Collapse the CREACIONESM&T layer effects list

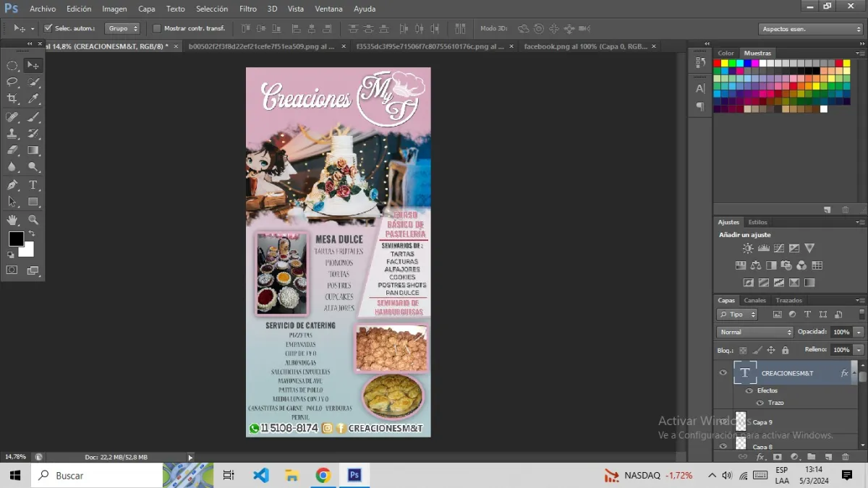pos(854,373)
